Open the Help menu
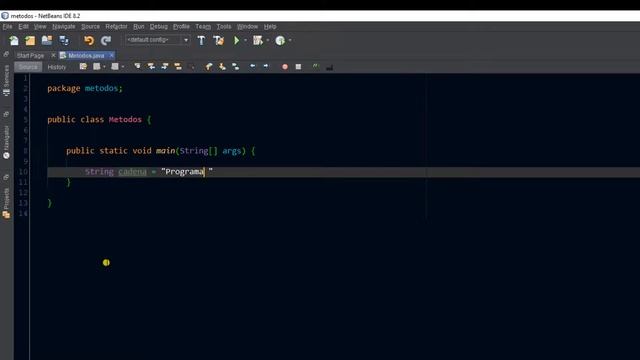The height and width of the screenshot is (360, 640). pos(270,27)
